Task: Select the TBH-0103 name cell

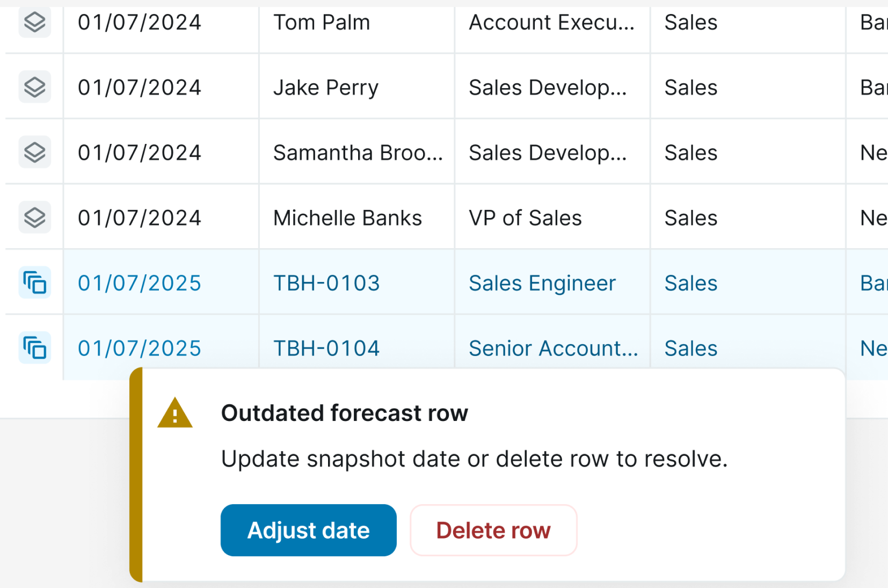Action: (326, 283)
